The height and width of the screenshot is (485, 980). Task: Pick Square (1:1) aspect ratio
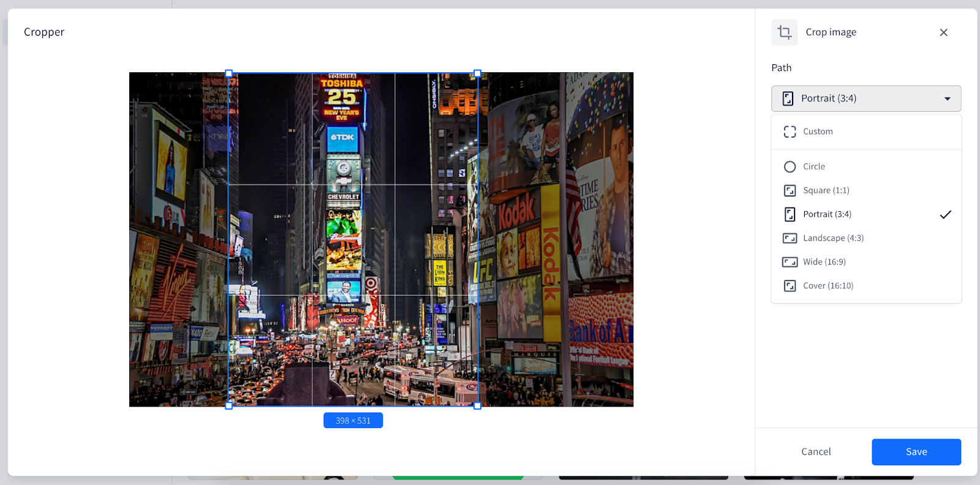(866, 190)
